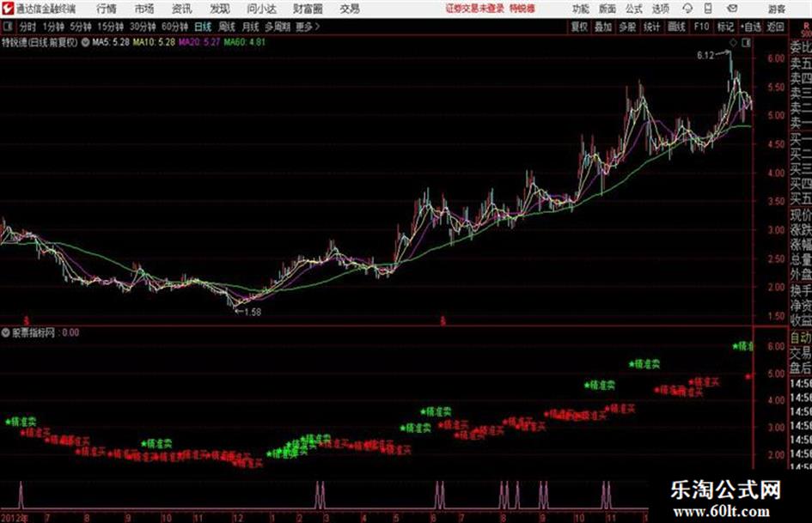812x523 pixels.
Task: Click the 卖五 row in right panel
Action: tap(801, 64)
